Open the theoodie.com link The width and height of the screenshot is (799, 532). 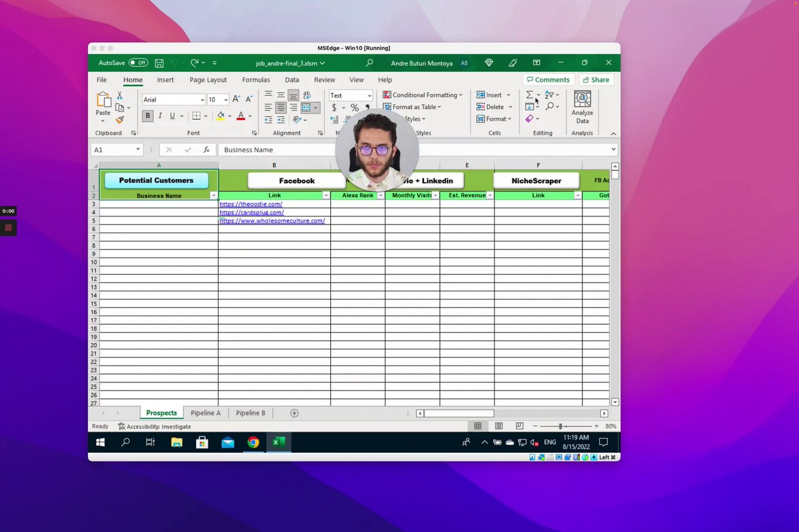[251, 204]
